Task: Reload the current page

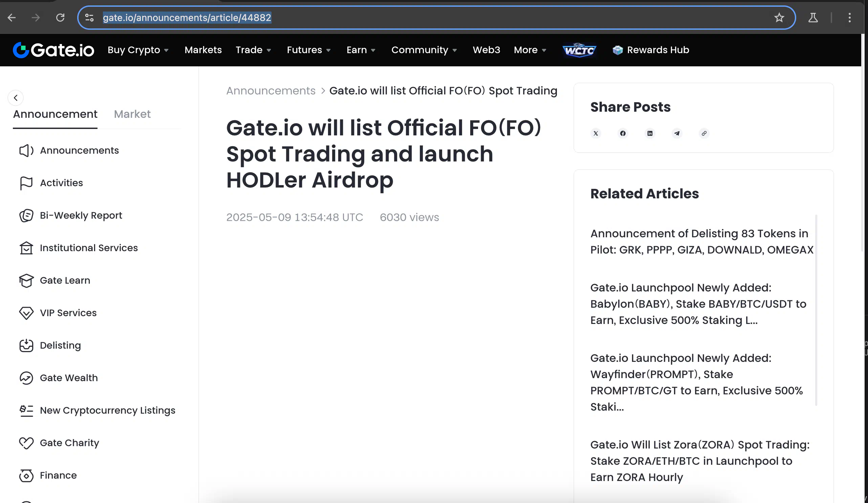Action: pos(60,18)
